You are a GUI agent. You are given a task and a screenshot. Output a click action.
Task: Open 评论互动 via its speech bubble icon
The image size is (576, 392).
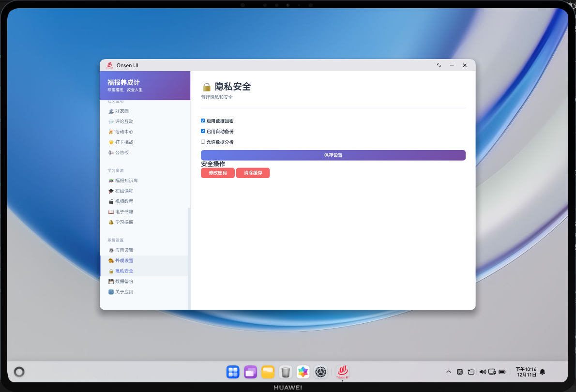tap(111, 121)
